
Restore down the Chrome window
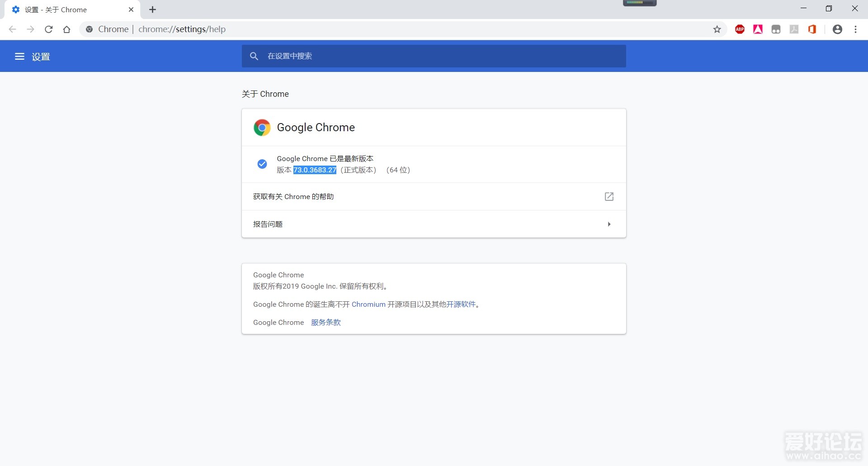(829, 9)
